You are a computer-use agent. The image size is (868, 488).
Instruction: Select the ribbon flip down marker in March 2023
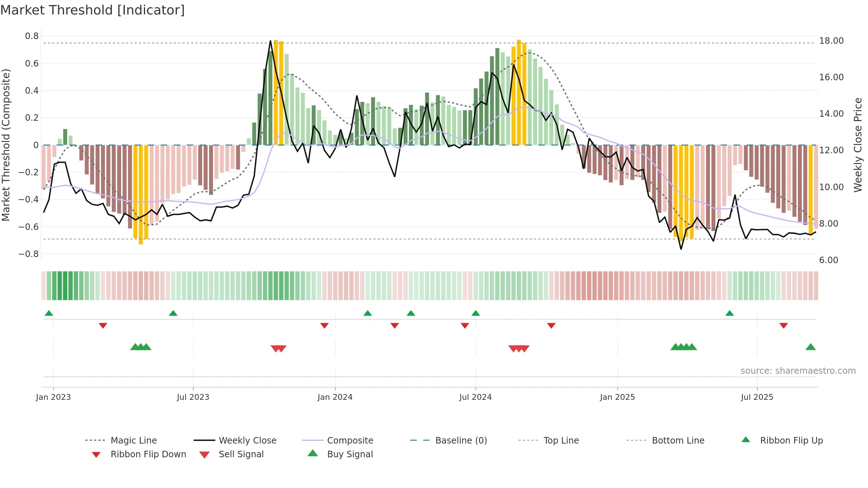click(103, 326)
